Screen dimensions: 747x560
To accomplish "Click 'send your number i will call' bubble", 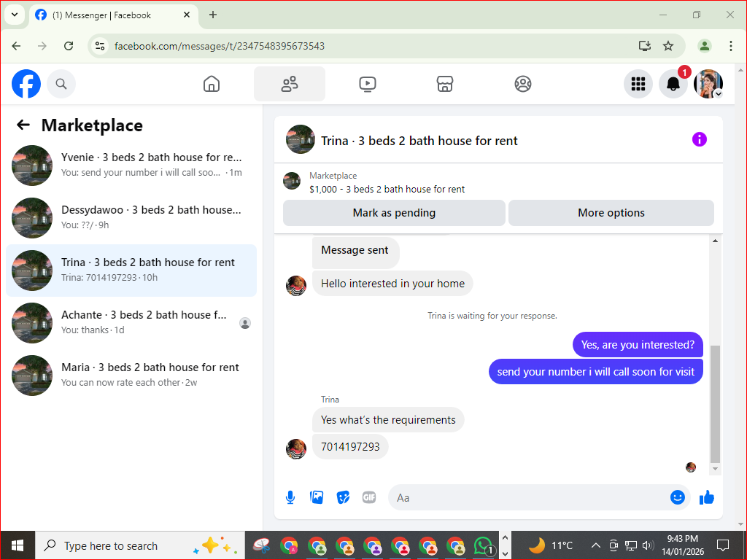I will 596,372.
